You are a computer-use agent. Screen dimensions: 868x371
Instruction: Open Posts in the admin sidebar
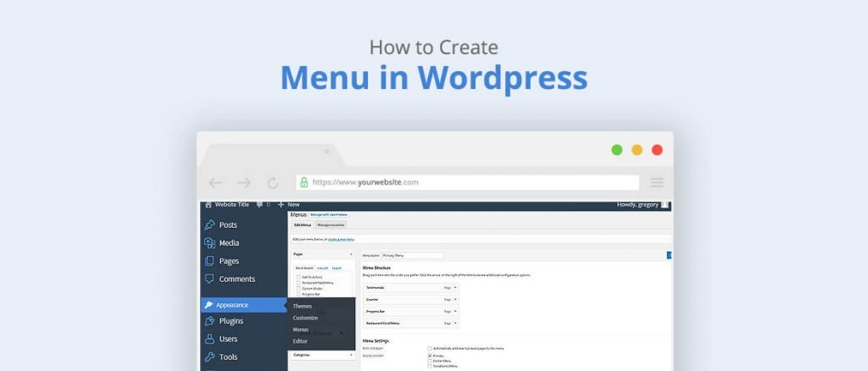click(x=228, y=225)
